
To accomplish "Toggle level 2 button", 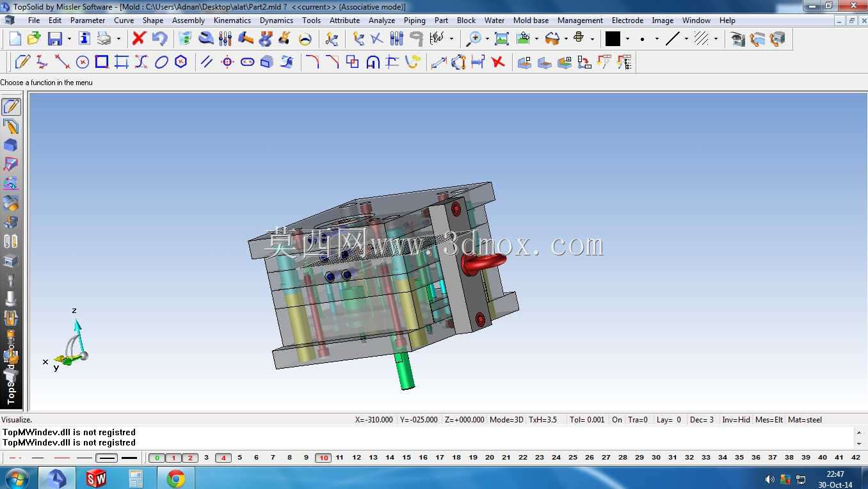I will [x=190, y=458].
